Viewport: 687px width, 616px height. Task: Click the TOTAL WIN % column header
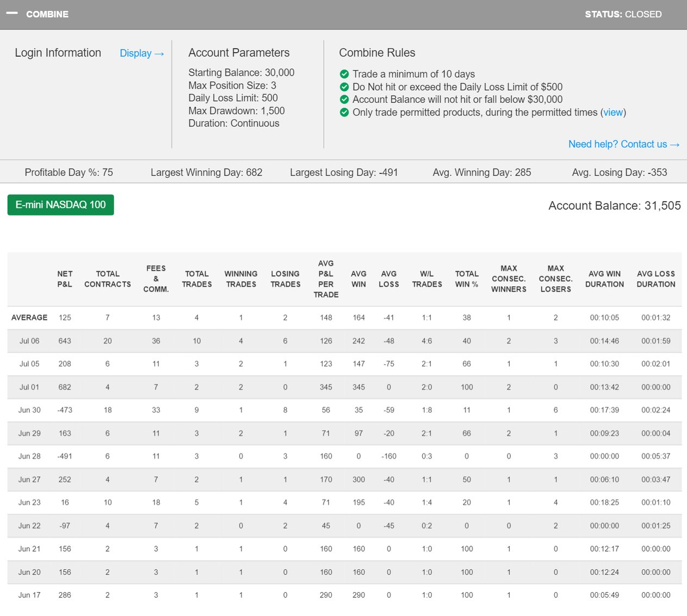[467, 279]
